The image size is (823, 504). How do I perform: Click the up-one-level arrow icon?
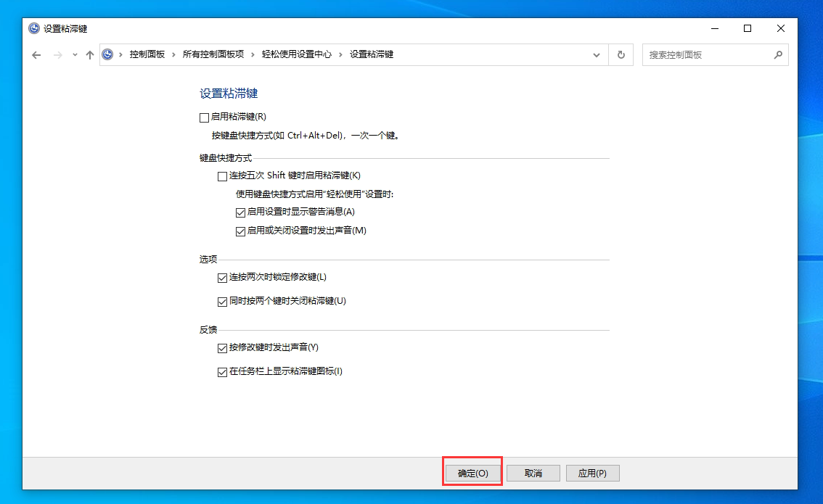tap(89, 54)
